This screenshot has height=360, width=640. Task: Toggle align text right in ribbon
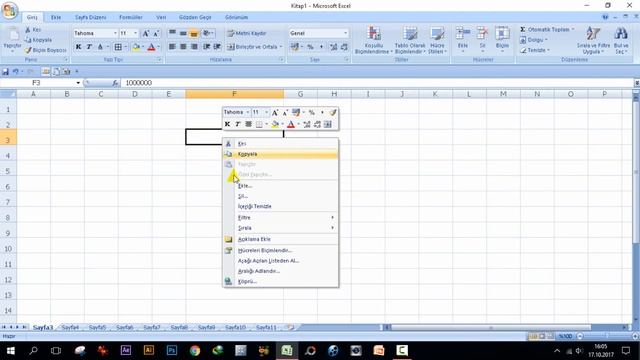coord(194,47)
